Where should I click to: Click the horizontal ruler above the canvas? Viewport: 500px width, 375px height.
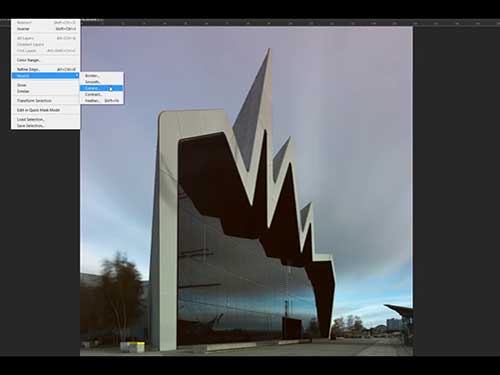coord(290,23)
